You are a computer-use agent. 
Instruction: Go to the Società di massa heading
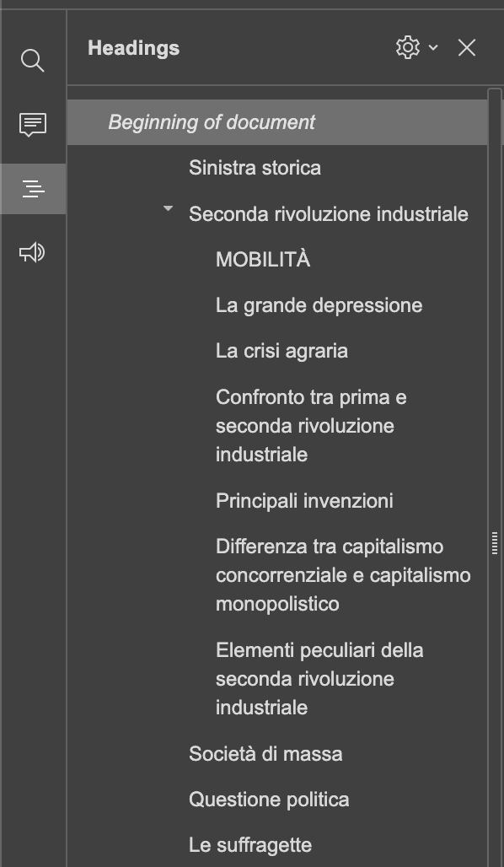[x=265, y=753]
